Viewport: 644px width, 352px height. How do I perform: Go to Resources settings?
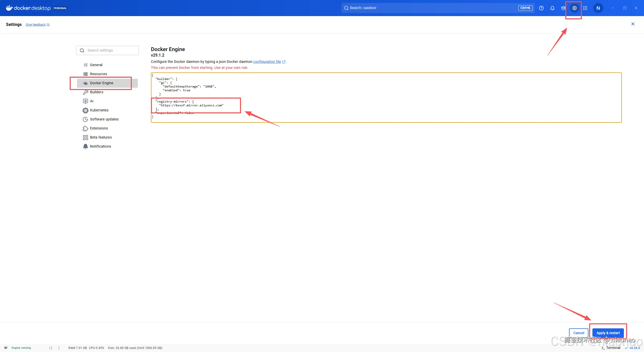[x=98, y=74]
